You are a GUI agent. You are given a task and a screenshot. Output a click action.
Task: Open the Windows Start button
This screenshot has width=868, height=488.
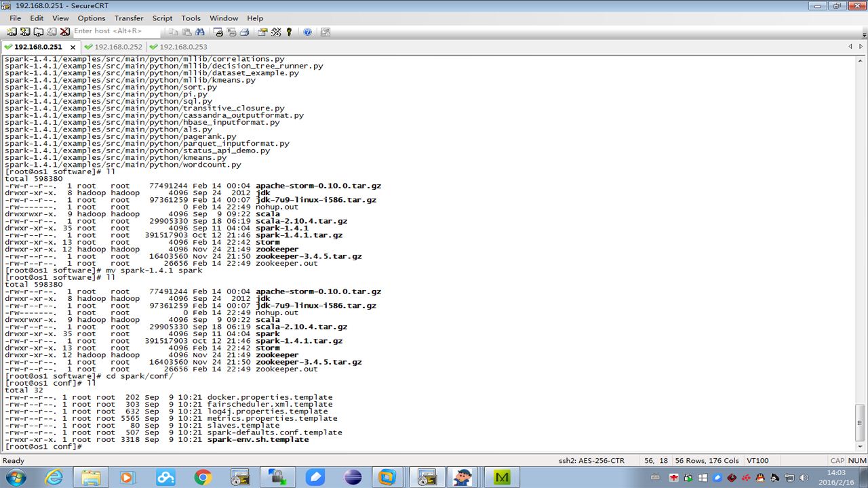coord(14,477)
